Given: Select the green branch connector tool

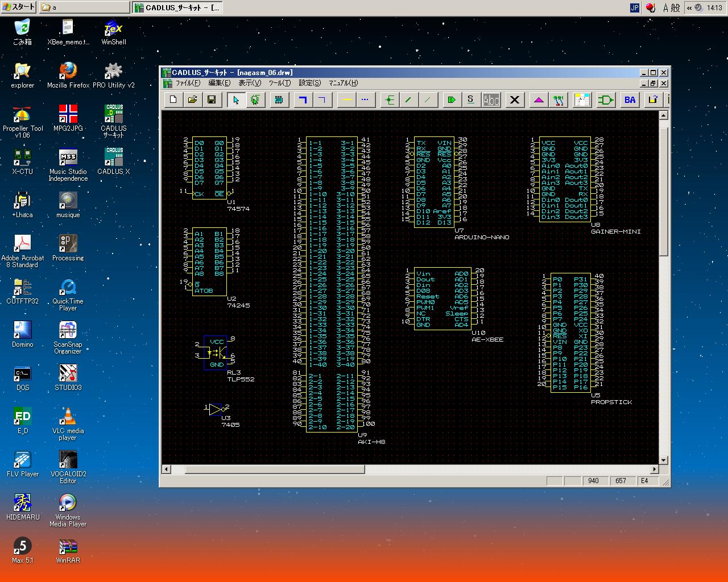Looking at the screenshot, I should pyautogui.click(x=390, y=100).
